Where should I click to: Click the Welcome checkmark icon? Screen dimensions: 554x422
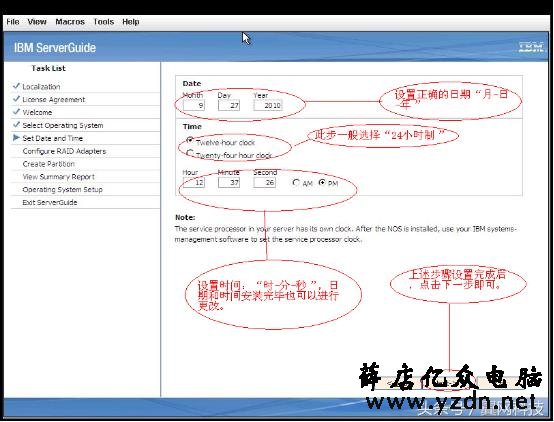tap(16, 112)
